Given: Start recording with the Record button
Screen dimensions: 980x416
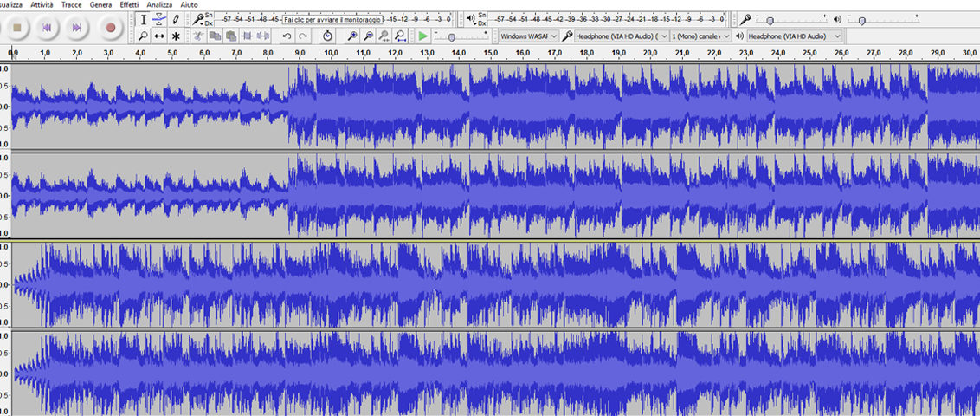Looking at the screenshot, I should pyautogui.click(x=111, y=28).
